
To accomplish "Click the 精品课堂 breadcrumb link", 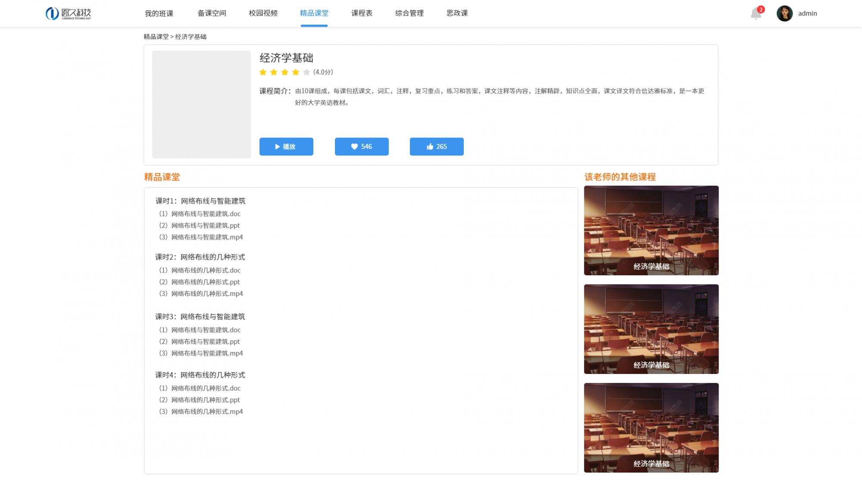I will pos(156,37).
